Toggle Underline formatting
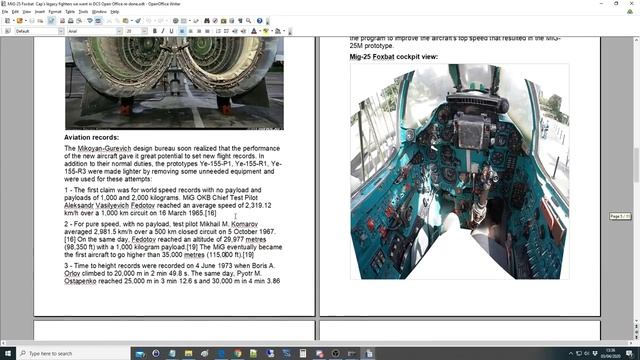 click(171, 31)
